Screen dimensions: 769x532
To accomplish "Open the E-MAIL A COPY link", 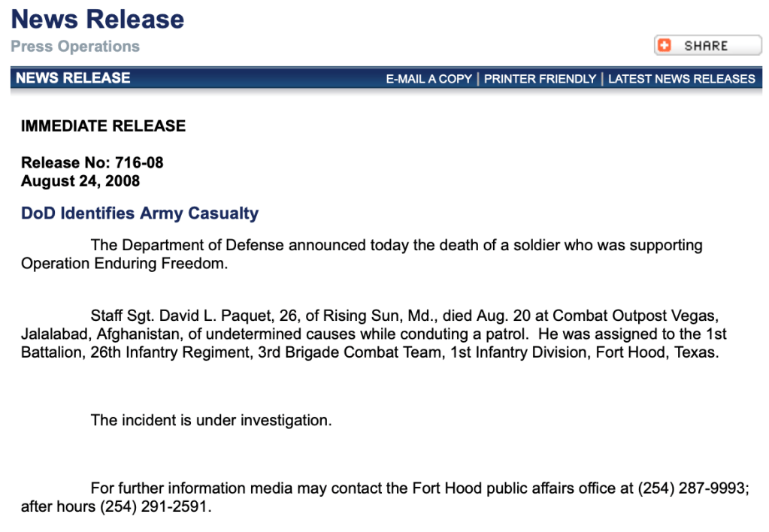I will tap(428, 79).
